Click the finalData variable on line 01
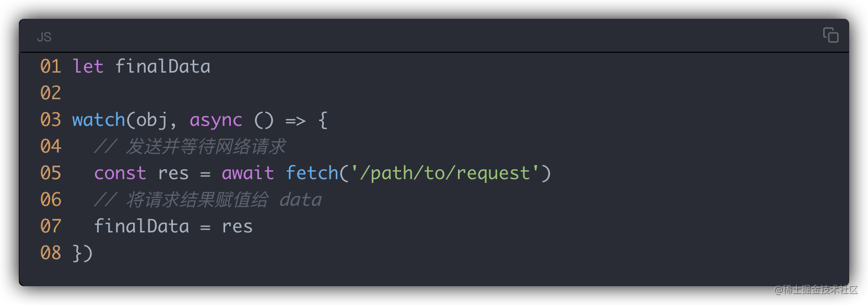Image resolution: width=868 pixels, height=305 pixels. click(162, 66)
